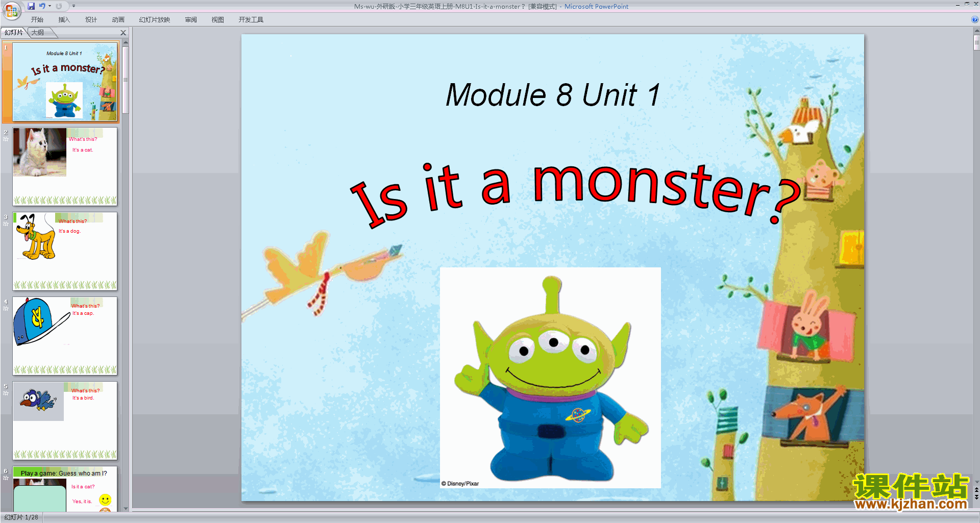Click 'What's this?' text on slide 2 thumbnail
The image size is (980, 523).
coord(83,139)
